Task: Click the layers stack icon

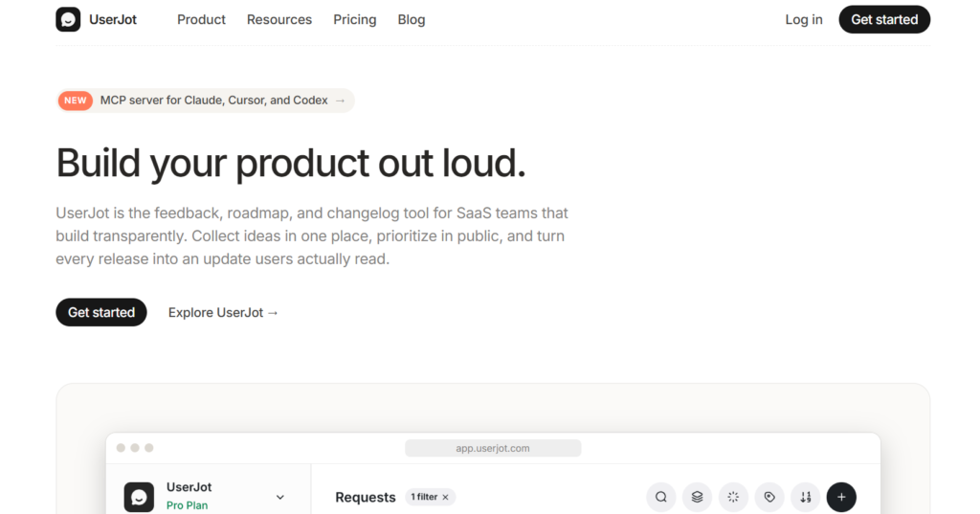Action: click(697, 497)
